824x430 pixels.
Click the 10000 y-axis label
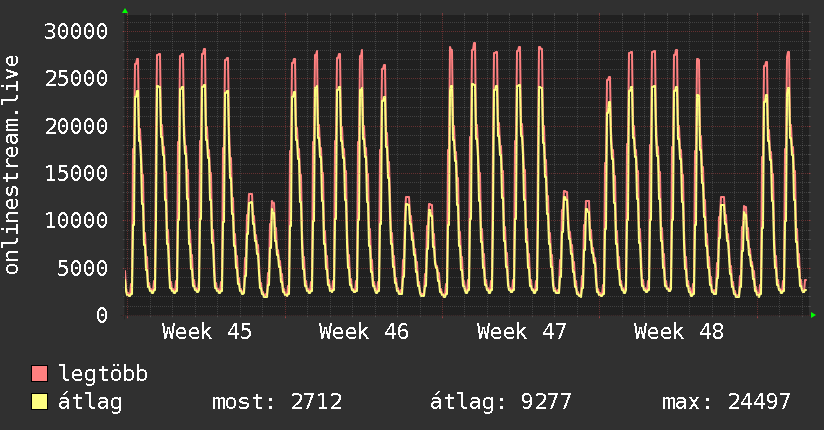click(x=76, y=220)
